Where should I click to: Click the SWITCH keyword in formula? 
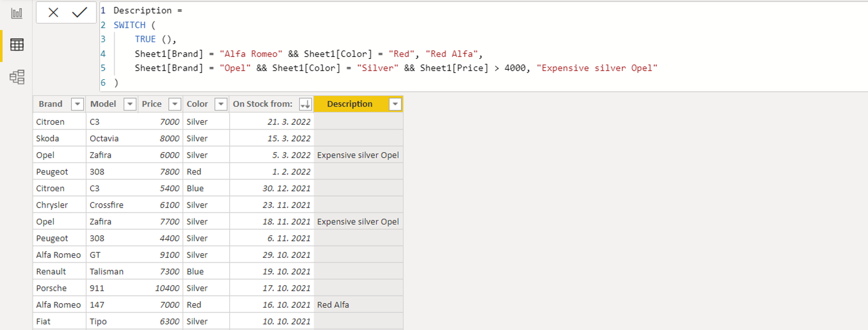[129, 25]
